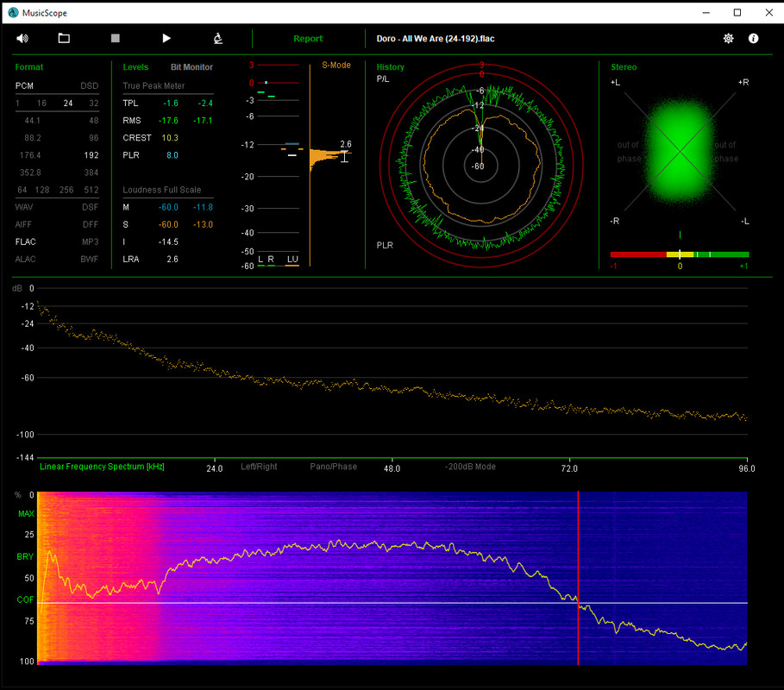Select the Levels tab
The width and height of the screenshot is (784, 690).
[x=135, y=67]
